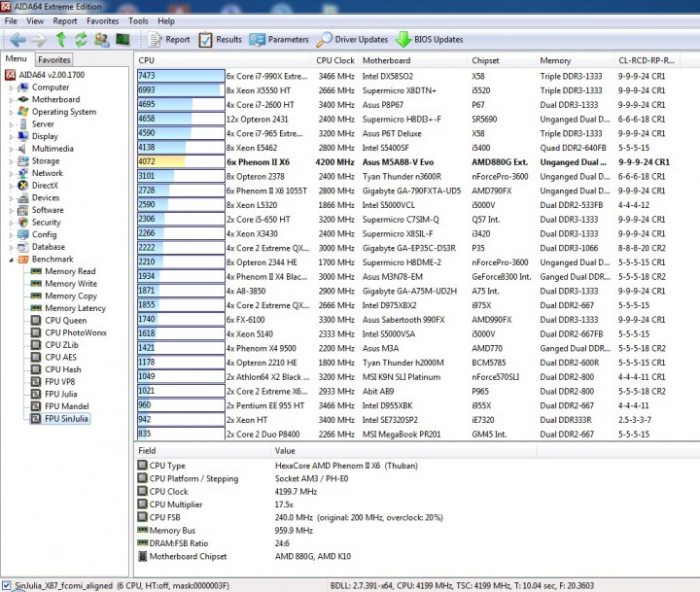Open the CPU Hash benchmark

tap(63, 369)
